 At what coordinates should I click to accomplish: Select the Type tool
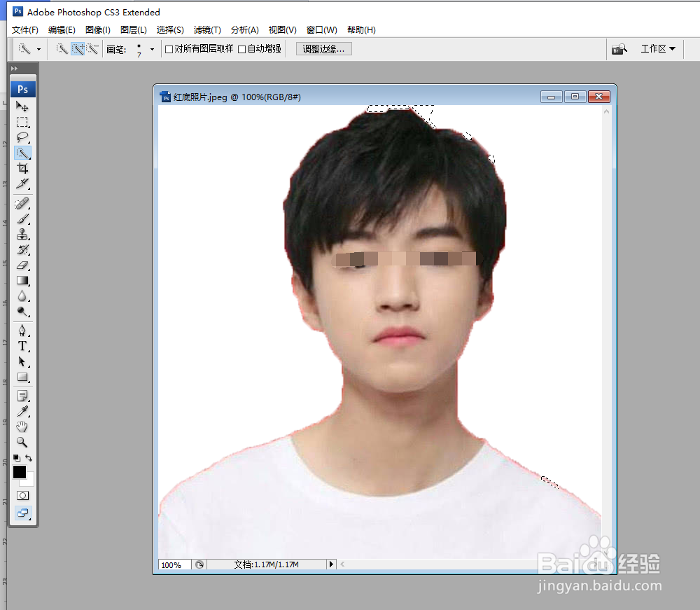point(22,346)
